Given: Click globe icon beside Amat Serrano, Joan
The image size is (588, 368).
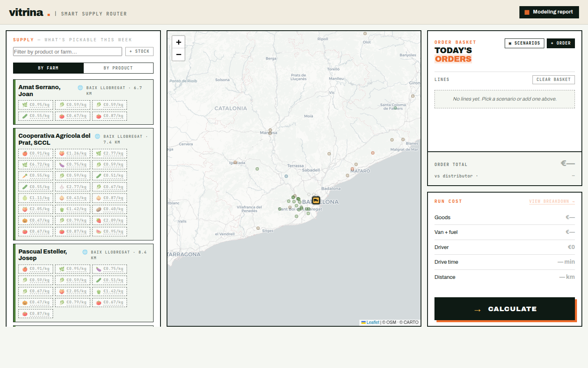Looking at the screenshot, I should point(80,88).
